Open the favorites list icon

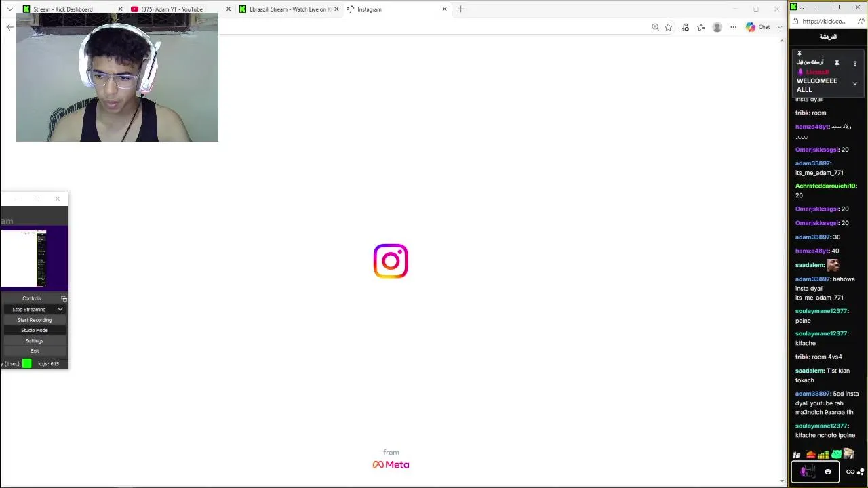[x=701, y=27]
